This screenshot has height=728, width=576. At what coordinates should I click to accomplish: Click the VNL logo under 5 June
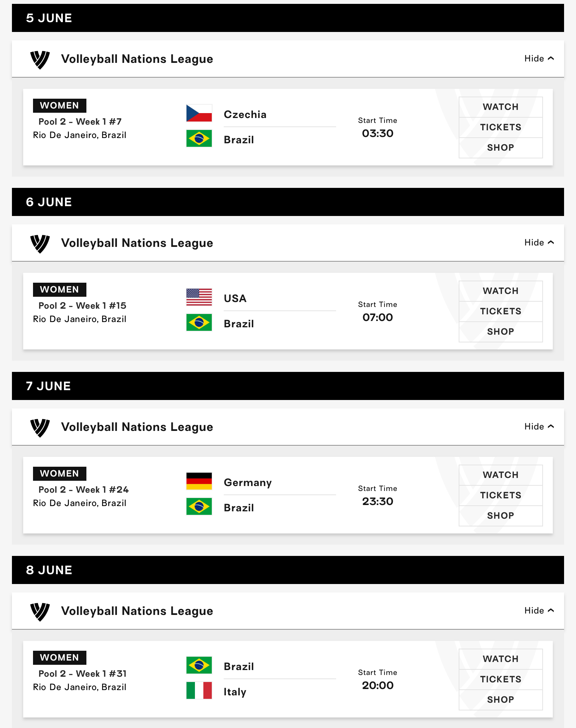pos(40,59)
